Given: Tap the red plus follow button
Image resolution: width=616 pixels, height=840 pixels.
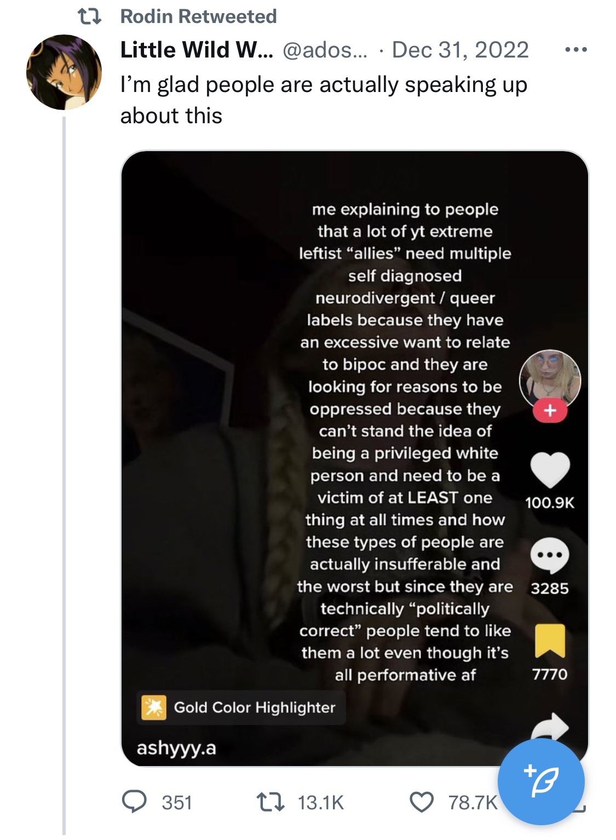Looking at the screenshot, I should point(550,410).
